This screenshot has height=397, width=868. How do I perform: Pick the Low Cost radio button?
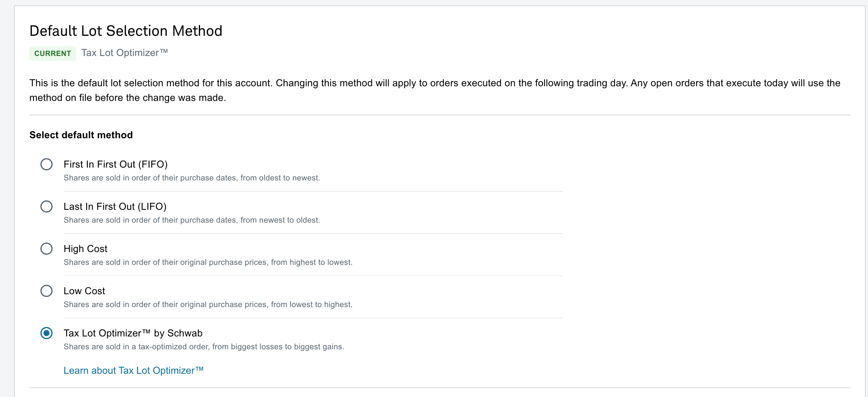(46, 291)
